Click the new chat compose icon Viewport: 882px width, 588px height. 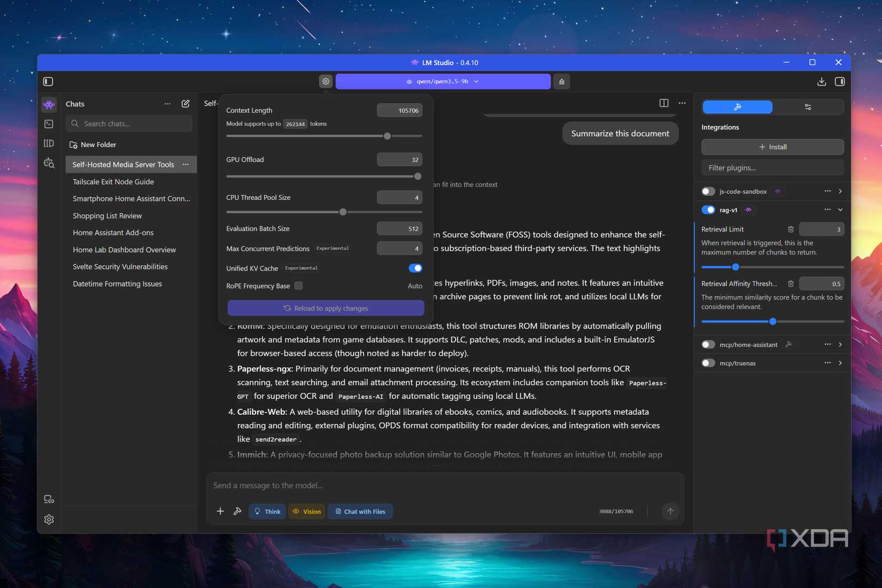click(185, 104)
